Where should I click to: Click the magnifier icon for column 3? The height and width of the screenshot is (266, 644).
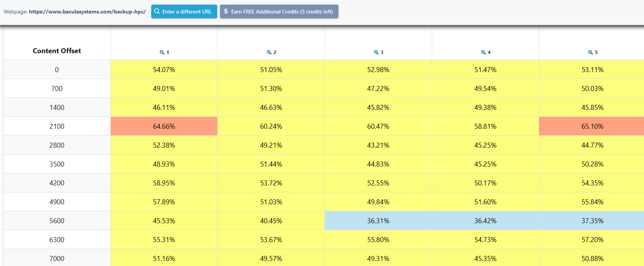tap(376, 52)
